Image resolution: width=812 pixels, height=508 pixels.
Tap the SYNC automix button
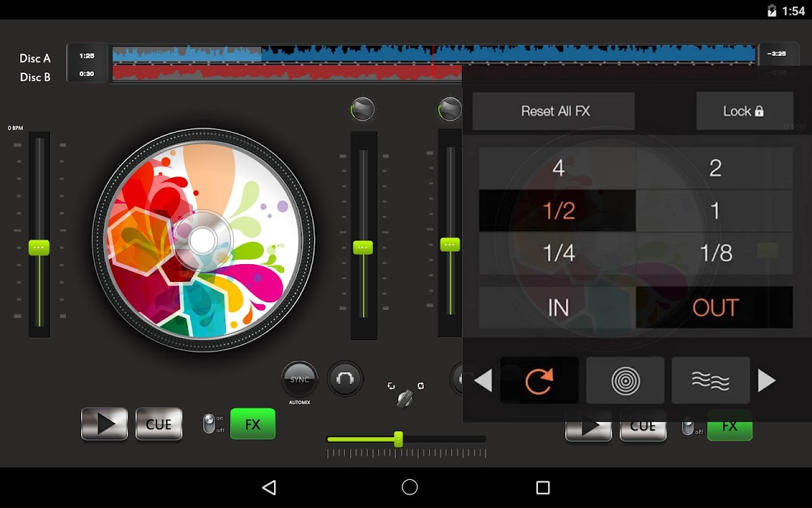coord(299,380)
